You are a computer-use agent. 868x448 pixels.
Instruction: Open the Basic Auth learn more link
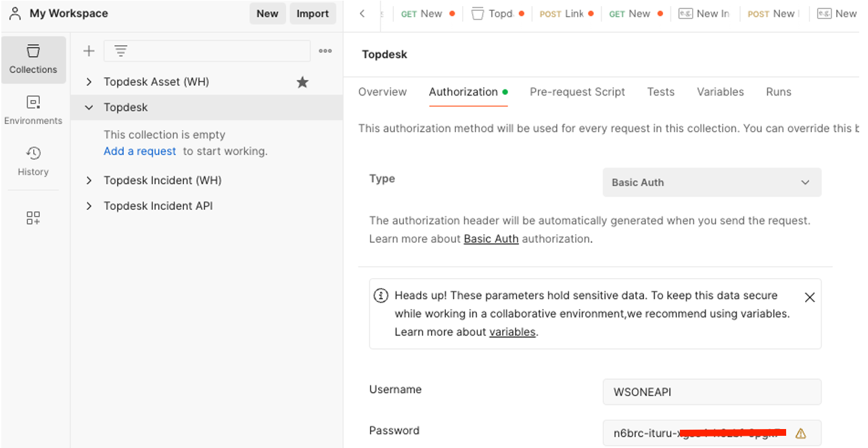(x=490, y=238)
